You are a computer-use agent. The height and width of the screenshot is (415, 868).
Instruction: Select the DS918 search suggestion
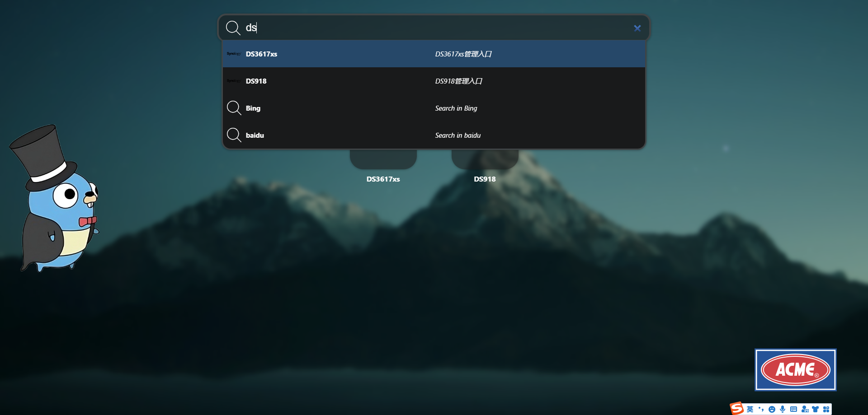tap(434, 81)
